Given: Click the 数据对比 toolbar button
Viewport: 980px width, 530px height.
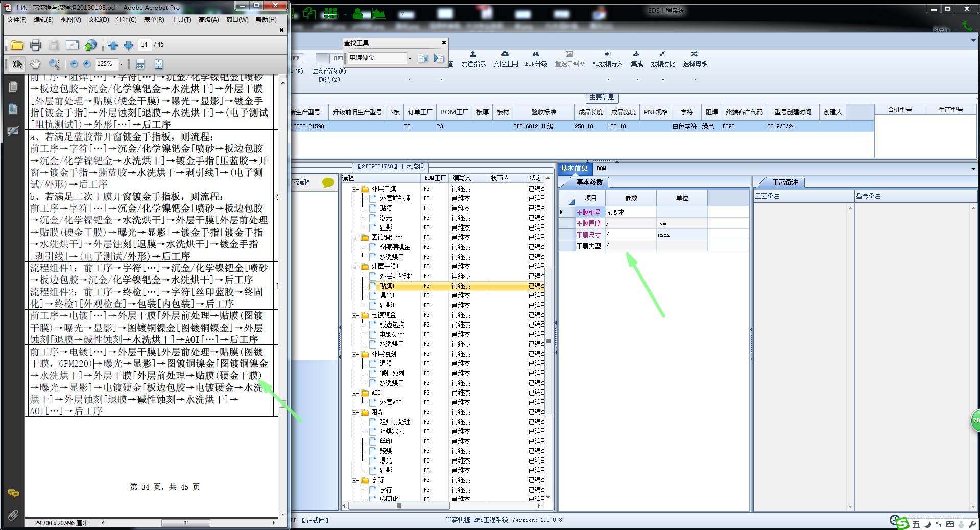Looking at the screenshot, I should (663, 59).
